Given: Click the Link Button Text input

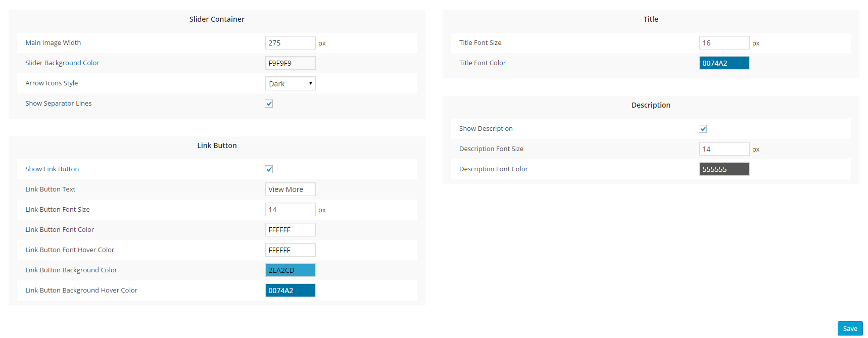Looking at the screenshot, I should coord(291,189).
